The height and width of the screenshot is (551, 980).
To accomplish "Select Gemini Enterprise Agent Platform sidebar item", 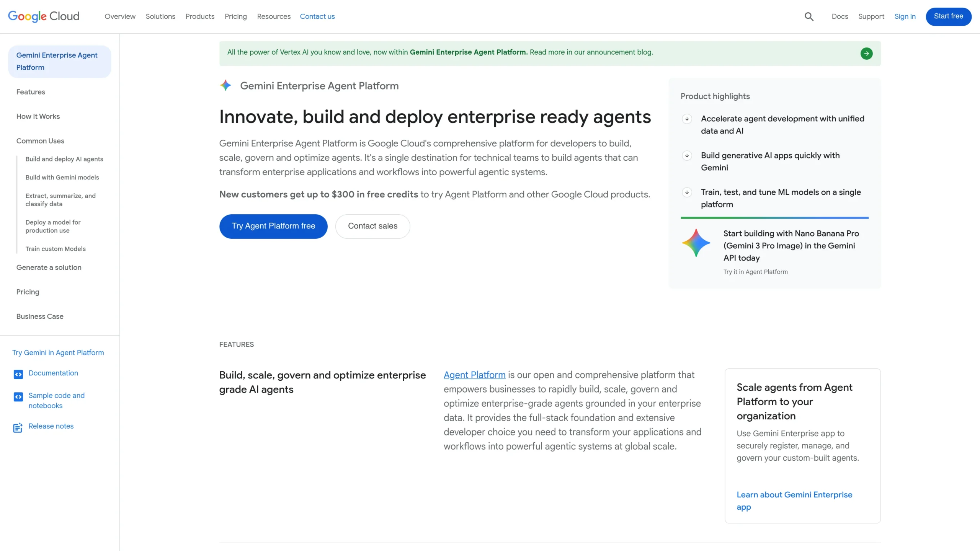I will [60, 62].
